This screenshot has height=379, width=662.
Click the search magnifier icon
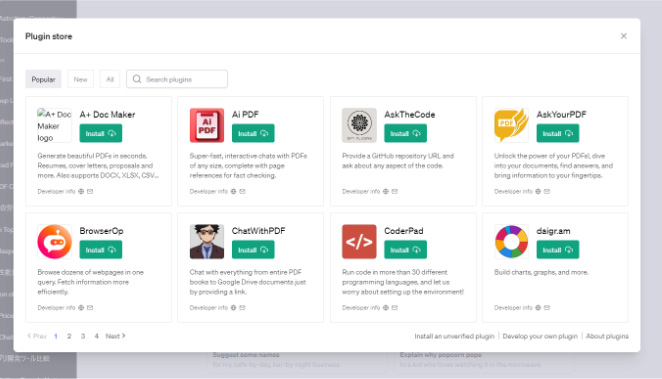[x=137, y=79]
